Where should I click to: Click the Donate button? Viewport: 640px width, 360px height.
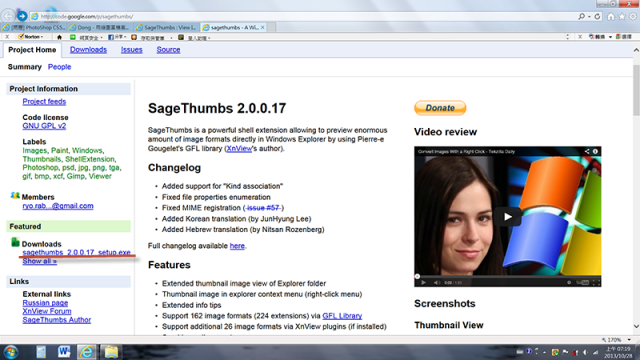click(x=440, y=108)
